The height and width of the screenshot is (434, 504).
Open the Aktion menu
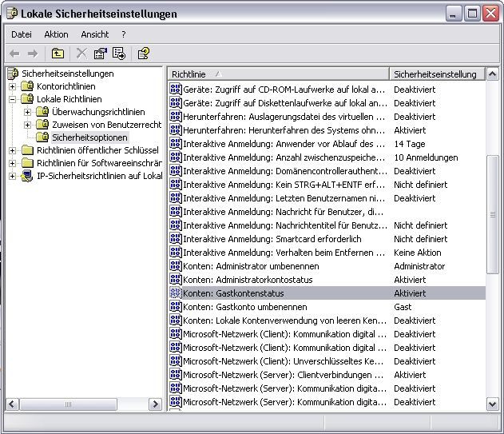point(56,34)
